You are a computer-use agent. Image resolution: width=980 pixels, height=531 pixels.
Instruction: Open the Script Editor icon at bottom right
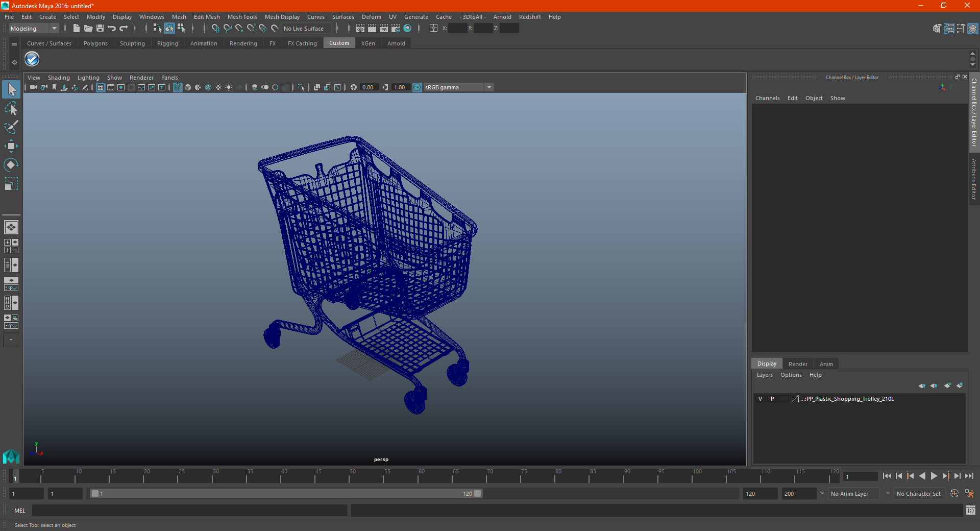[970, 510]
